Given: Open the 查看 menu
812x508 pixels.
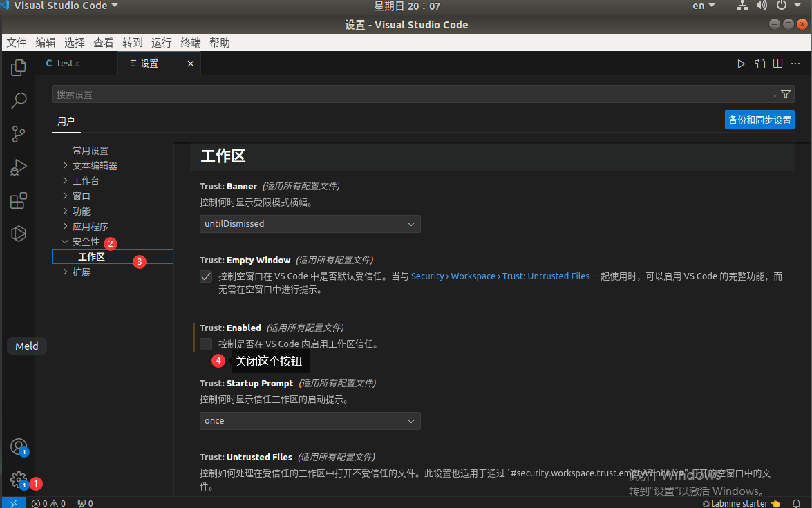Looking at the screenshot, I should click(104, 43).
